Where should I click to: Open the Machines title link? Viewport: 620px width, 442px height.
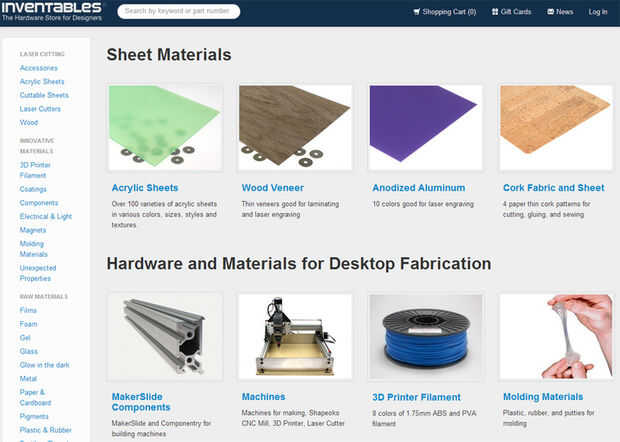tap(263, 397)
